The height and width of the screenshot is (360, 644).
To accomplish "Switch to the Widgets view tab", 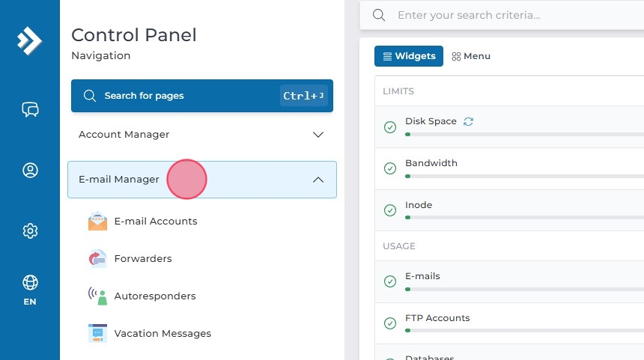I will pyautogui.click(x=409, y=56).
